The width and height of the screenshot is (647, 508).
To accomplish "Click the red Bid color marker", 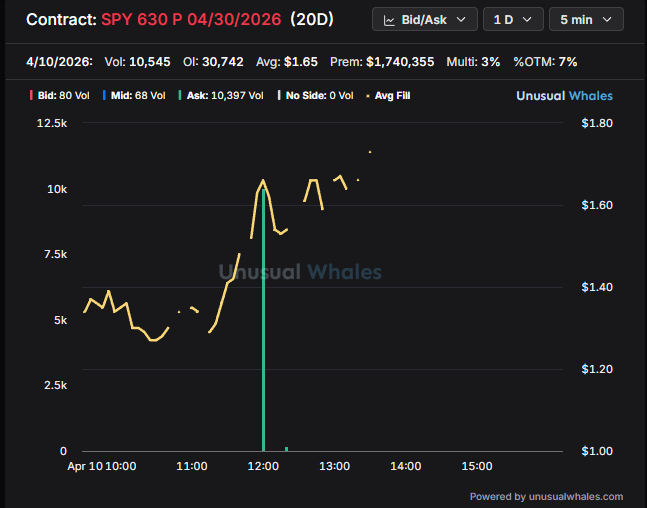I will [x=31, y=95].
